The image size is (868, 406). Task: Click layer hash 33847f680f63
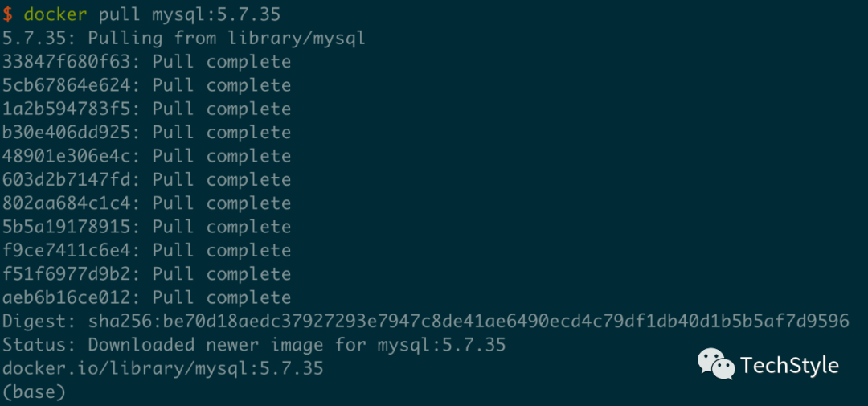click(71, 62)
